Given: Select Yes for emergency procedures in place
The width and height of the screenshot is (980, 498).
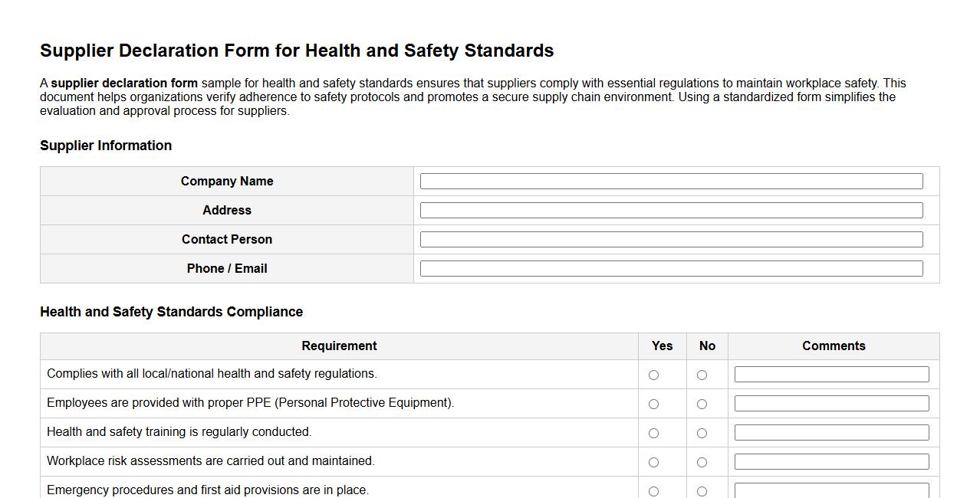Looking at the screenshot, I should (x=653, y=491).
